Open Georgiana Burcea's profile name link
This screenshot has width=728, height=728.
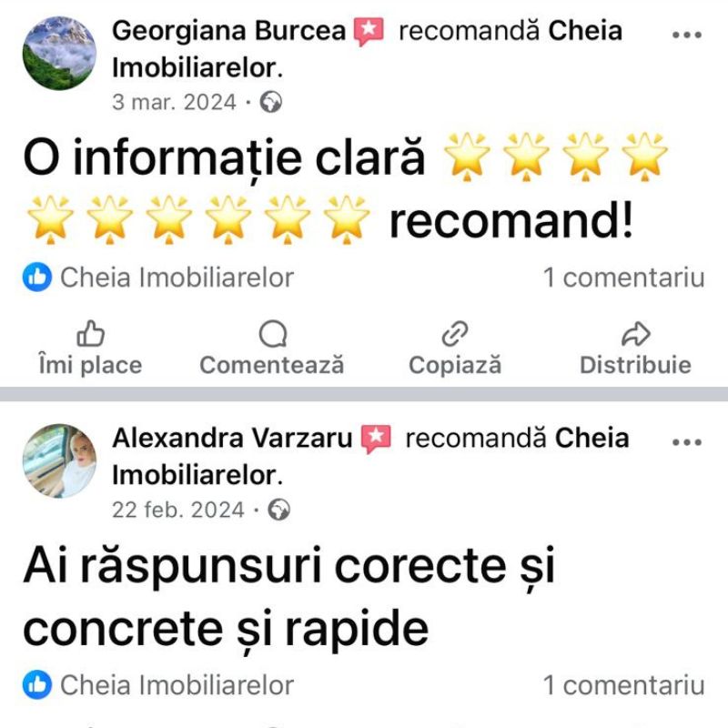coord(229,31)
